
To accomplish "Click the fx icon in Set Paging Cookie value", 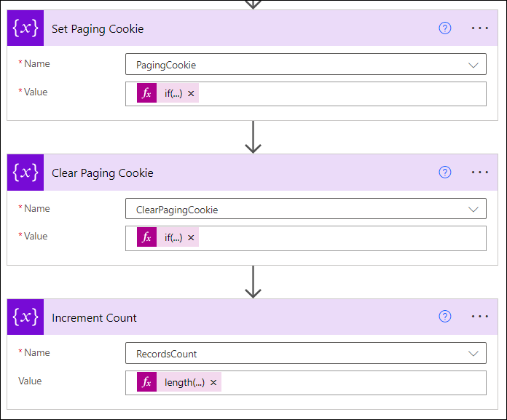I will pyautogui.click(x=147, y=93).
